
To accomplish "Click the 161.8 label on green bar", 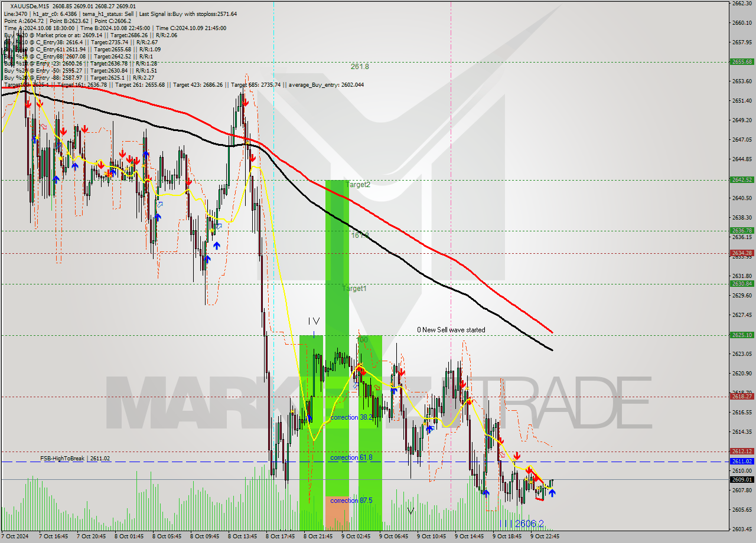I will pyautogui.click(x=360, y=235).
